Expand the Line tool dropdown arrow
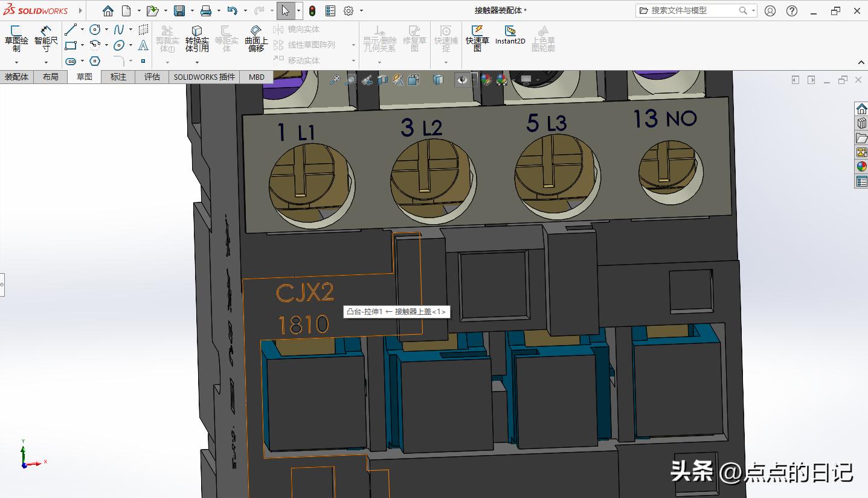The image size is (868, 498). [82, 29]
